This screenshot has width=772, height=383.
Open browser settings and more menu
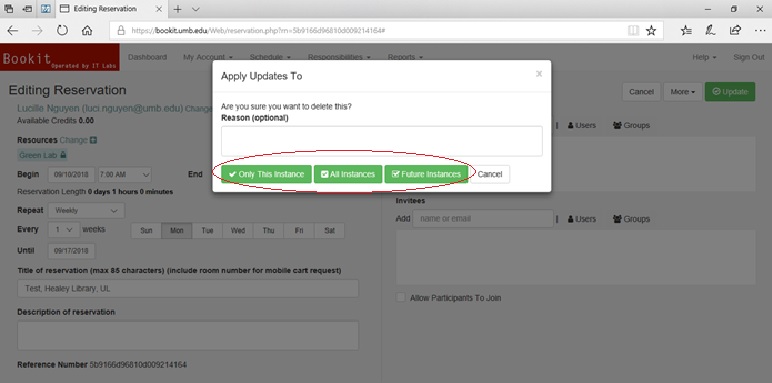[x=759, y=31]
